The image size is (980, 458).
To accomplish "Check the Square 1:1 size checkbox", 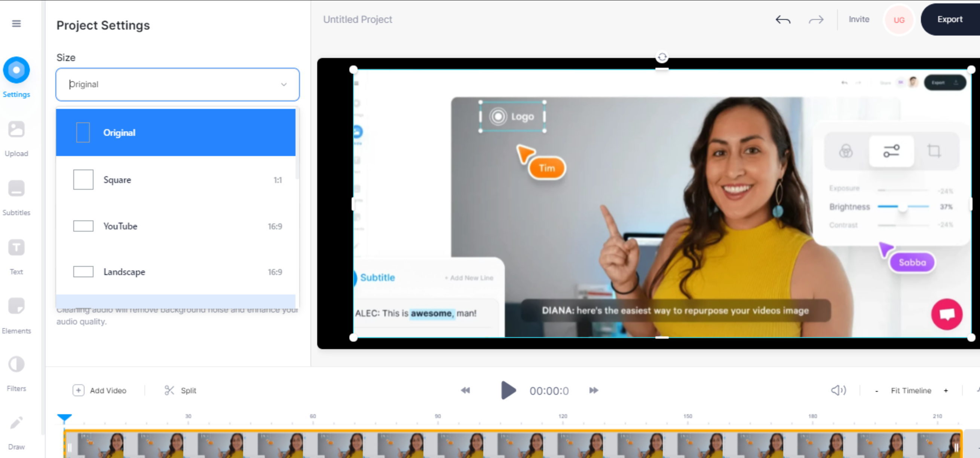I will (83, 179).
